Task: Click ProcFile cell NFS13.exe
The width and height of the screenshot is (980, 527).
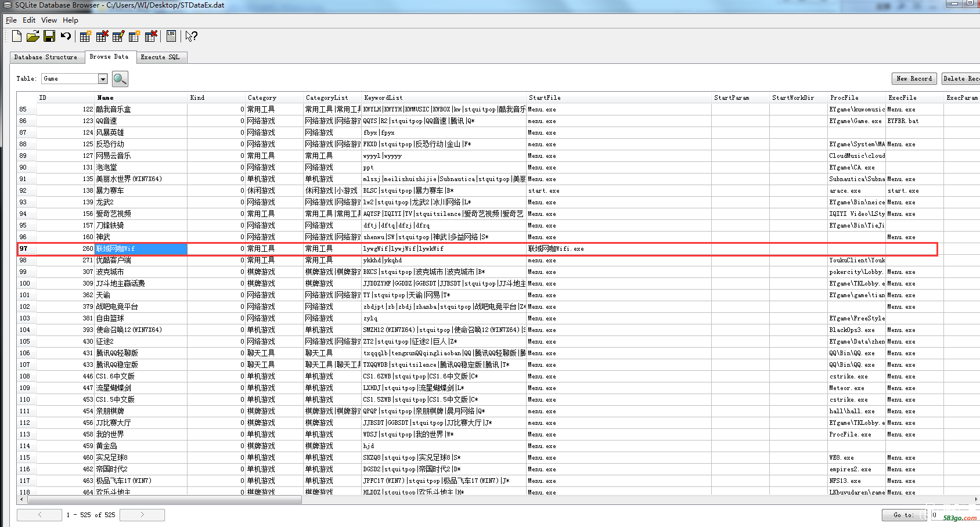Action: pos(857,481)
